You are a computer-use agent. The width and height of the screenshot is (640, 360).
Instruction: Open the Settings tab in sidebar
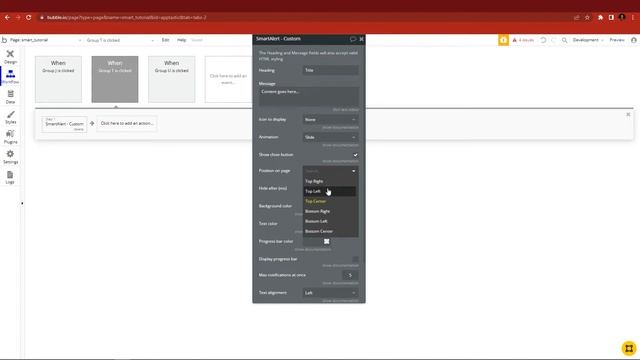(x=10, y=157)
